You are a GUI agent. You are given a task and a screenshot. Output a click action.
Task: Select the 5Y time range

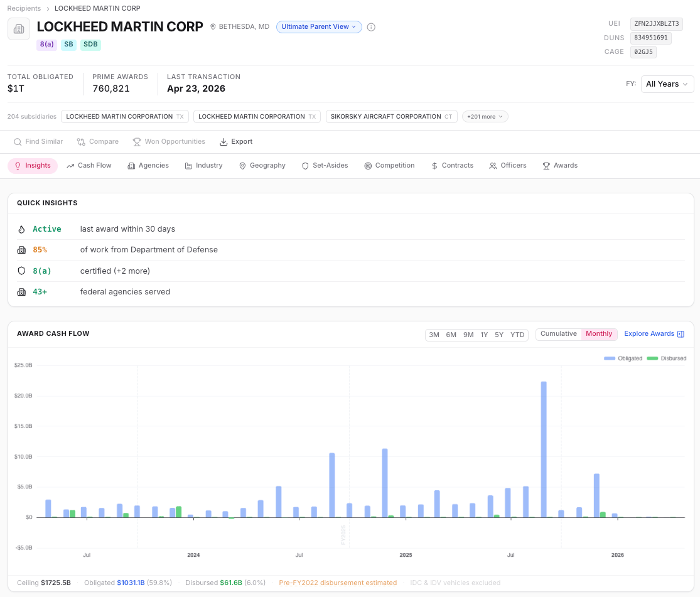click(x=499, y=335)
